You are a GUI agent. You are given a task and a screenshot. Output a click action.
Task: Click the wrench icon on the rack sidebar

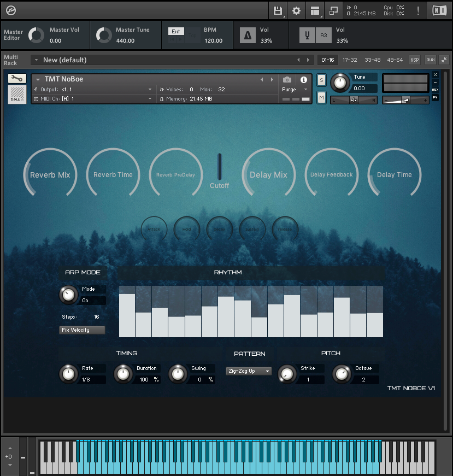[x=16, y=79]
